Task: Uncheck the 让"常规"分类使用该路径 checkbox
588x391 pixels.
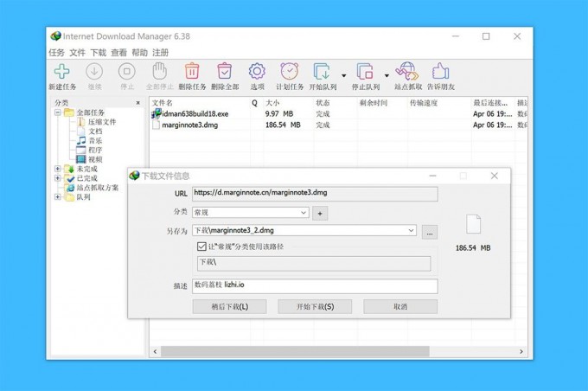Action: tap(201, 247)
